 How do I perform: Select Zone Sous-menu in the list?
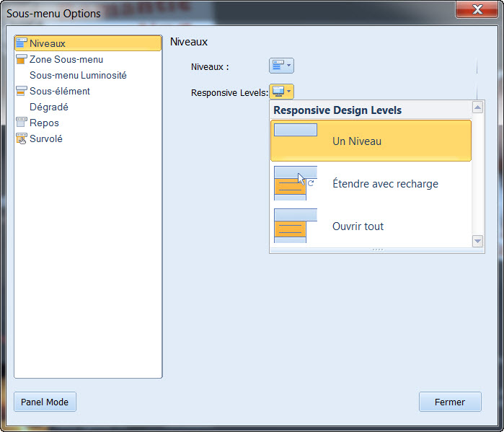[x=88, y=59]
